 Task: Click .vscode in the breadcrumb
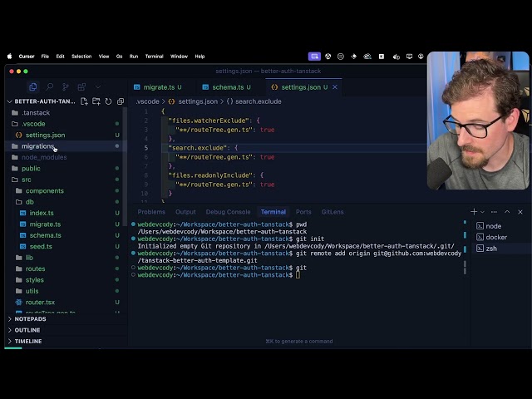(148, 101)
